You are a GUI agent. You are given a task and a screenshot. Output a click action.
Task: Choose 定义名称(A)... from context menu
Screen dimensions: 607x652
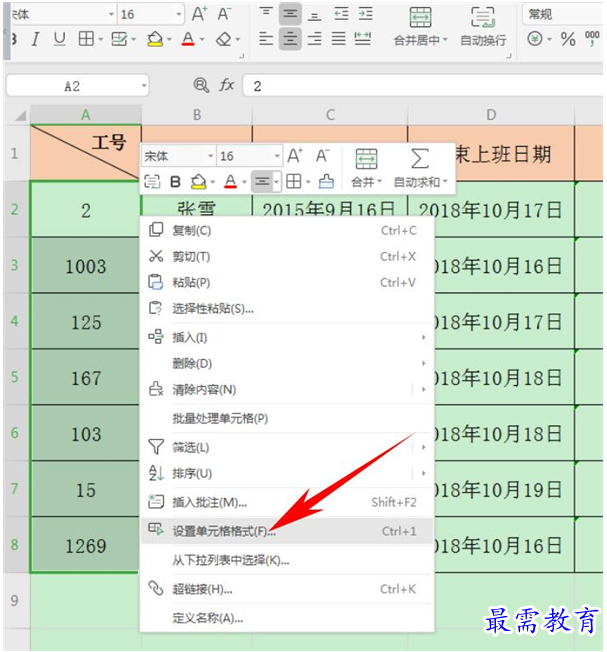[287, 618]
